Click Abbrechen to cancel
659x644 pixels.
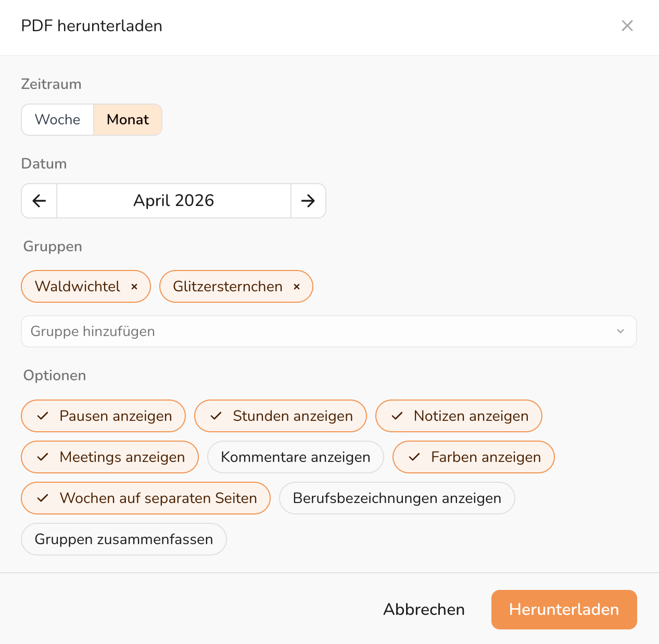pos(424,610)
